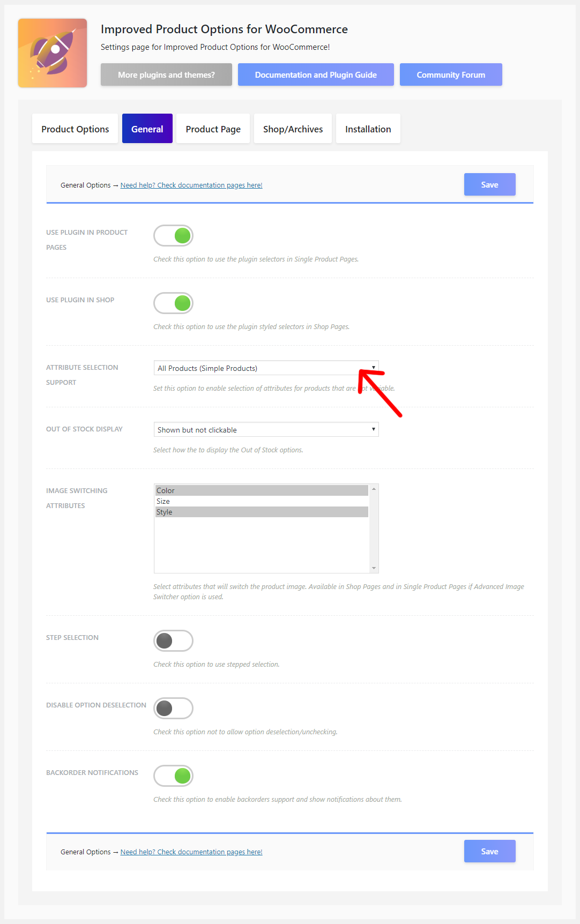Open Documentation and Plugin Guide

point(316,74)
